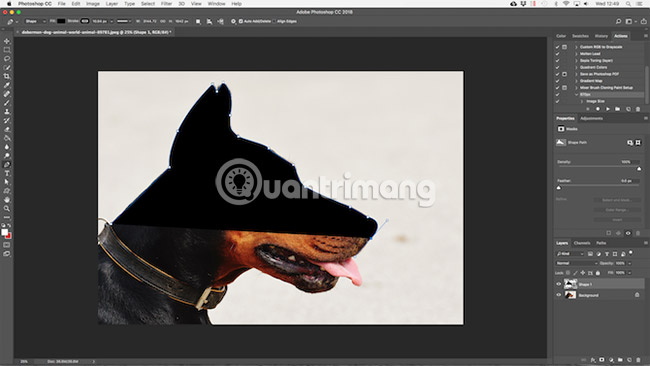Toggle the Gradient Map action checkmark

[558, 81]
